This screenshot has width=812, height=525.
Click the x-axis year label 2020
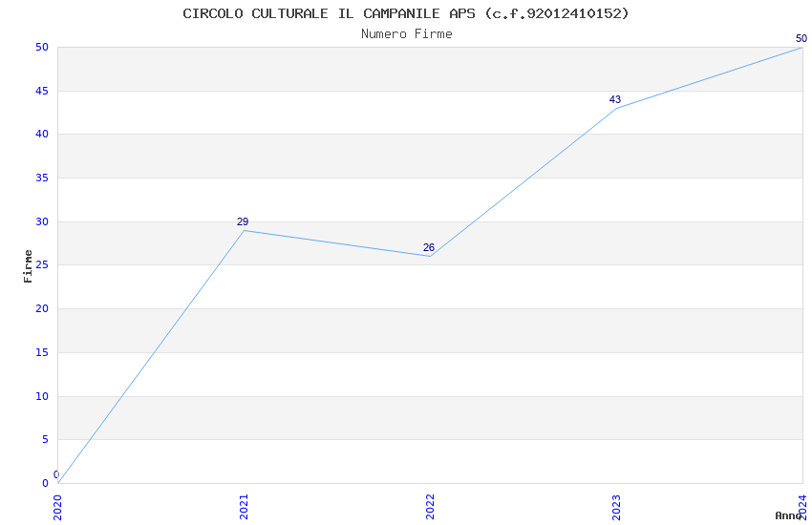pyautogui.click(x=57, y=508)
